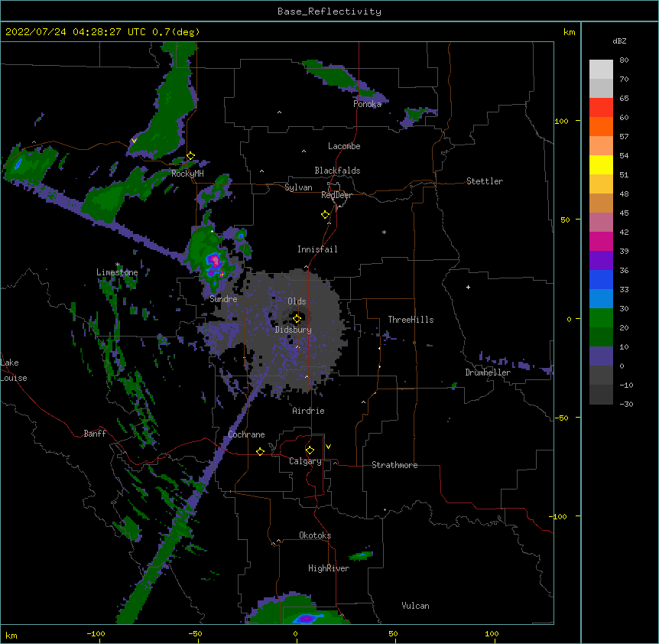Click the Olds city label
659x644 pixels.
[297, 301]
